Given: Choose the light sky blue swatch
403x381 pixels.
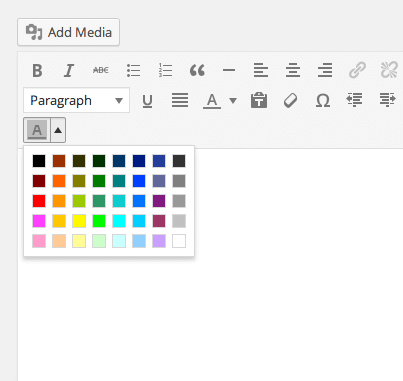Looking at the screenshot, I should (x=139, y=241).
